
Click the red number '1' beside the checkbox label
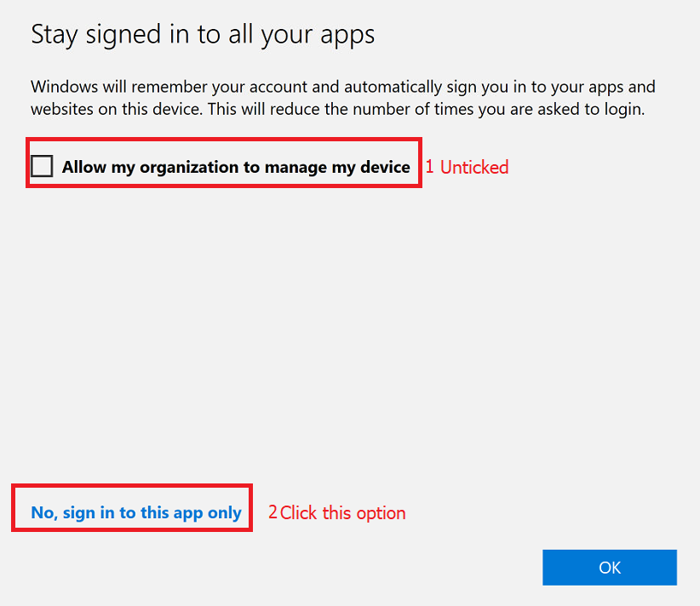pos(430,168)
